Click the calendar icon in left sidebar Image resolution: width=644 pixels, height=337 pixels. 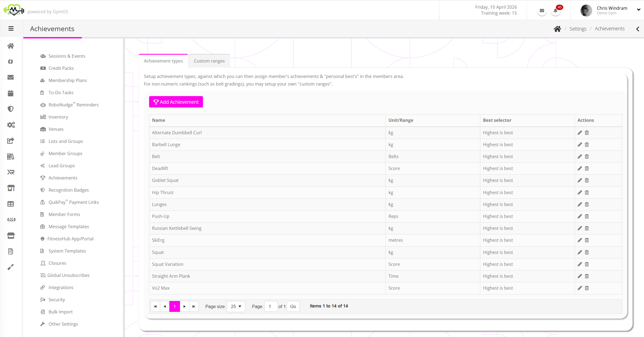coord(11,93)
